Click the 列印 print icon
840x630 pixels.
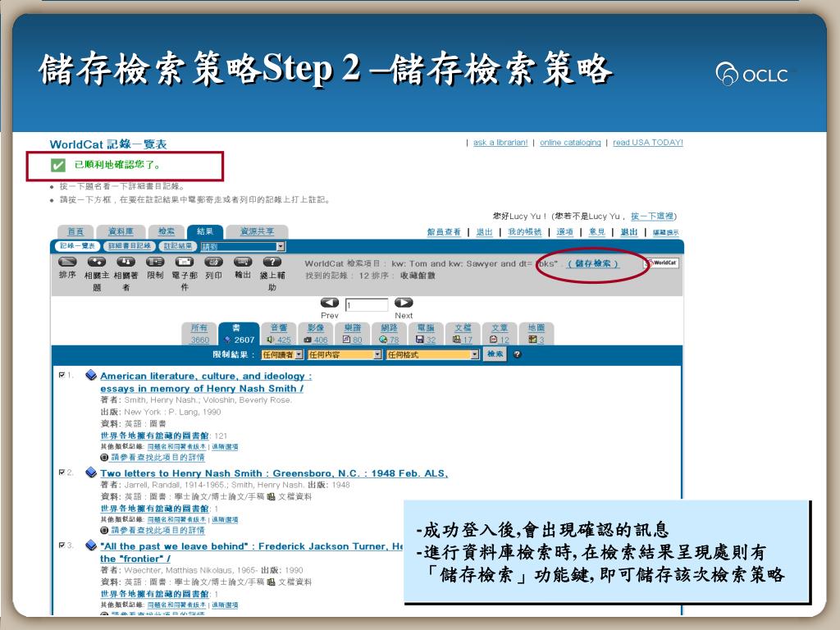click(x=214, y=262)
